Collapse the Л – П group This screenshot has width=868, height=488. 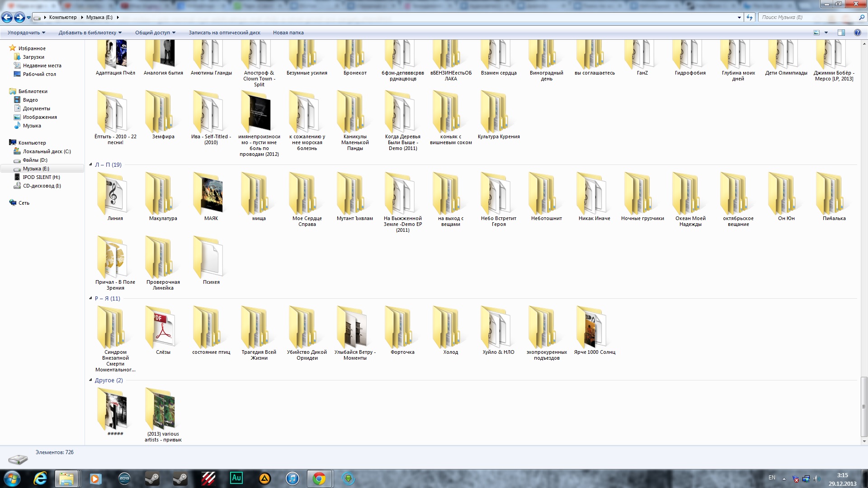point(90,164)
